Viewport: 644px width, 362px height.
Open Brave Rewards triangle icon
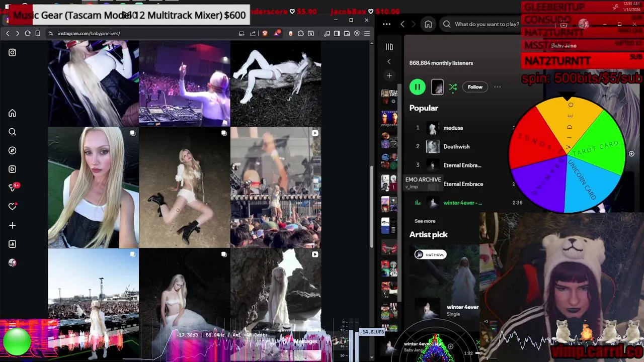(x=277, y=33)
